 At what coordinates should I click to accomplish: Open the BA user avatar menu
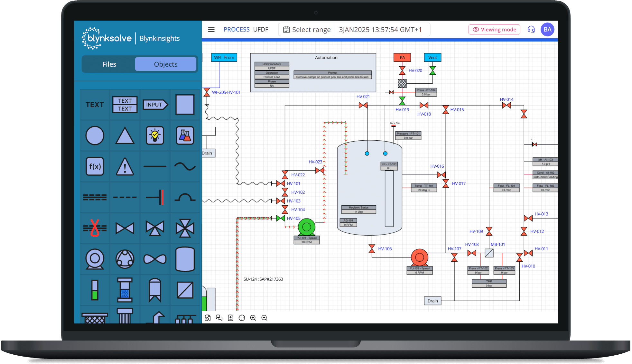tap(547, 30)
